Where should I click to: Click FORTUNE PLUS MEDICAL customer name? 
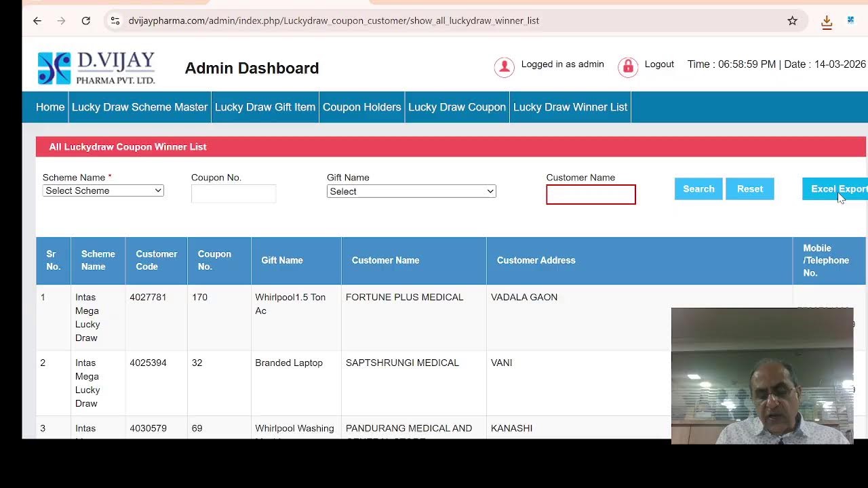[404, 298]
